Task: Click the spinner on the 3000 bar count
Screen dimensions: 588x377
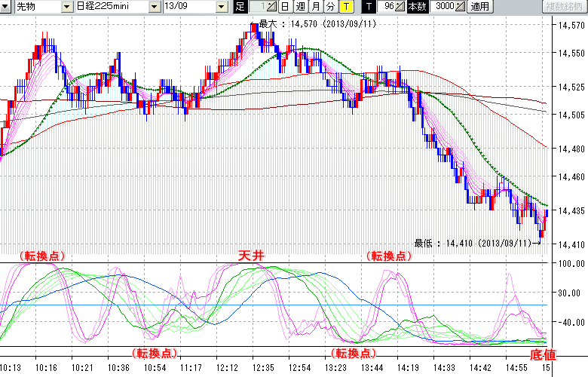Action: tap(461, 7)
